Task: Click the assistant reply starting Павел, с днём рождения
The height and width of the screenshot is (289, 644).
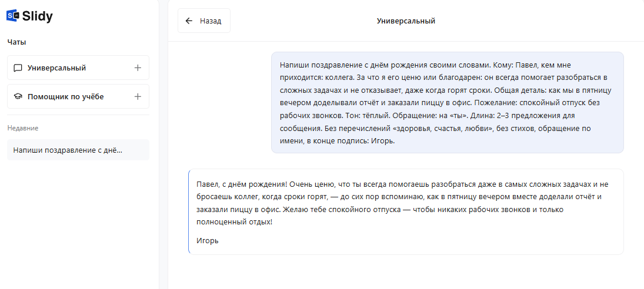Action: point(406,212)
